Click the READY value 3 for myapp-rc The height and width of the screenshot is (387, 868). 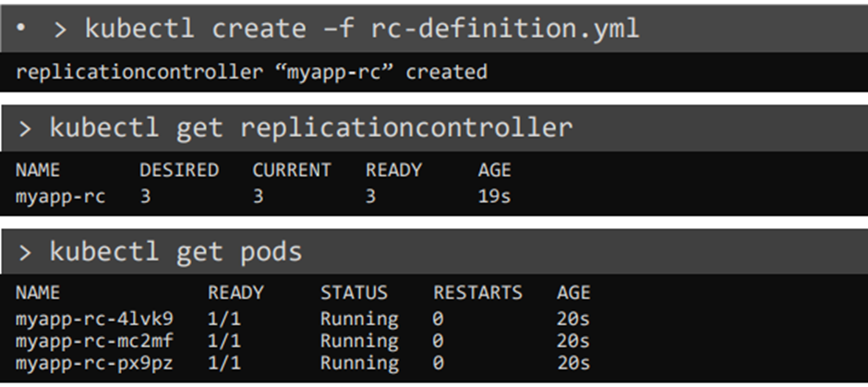pos(371,197)
